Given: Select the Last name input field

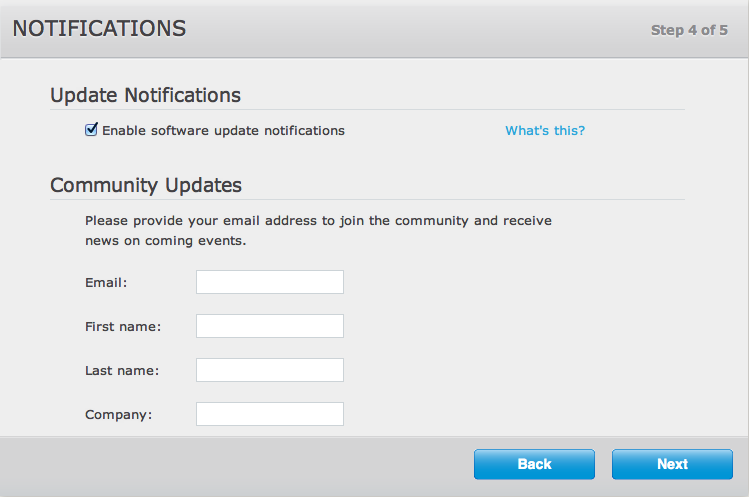Looking at the screenshot, I should click(270, 370).
